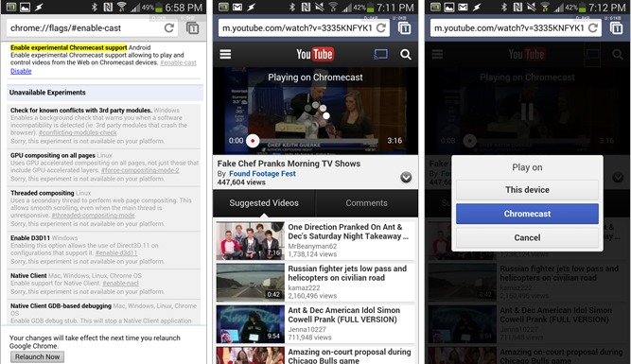Open the #enable-nacl link

[x=121, y=283]
